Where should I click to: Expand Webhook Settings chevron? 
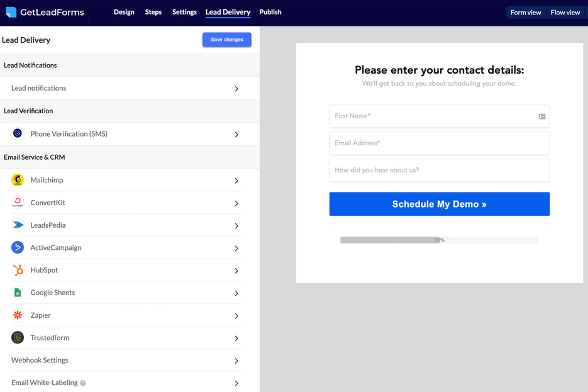236,361
